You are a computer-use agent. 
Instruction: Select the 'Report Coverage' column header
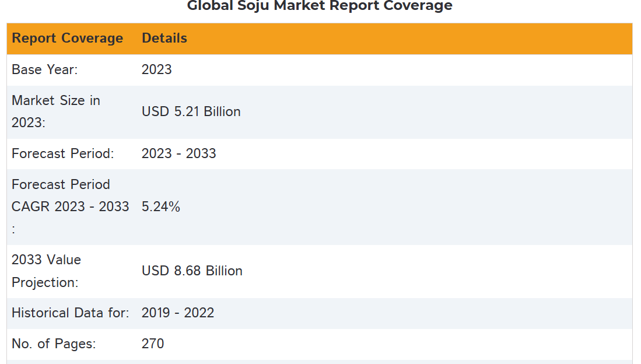pyautogui.click(x=68, y=38)
